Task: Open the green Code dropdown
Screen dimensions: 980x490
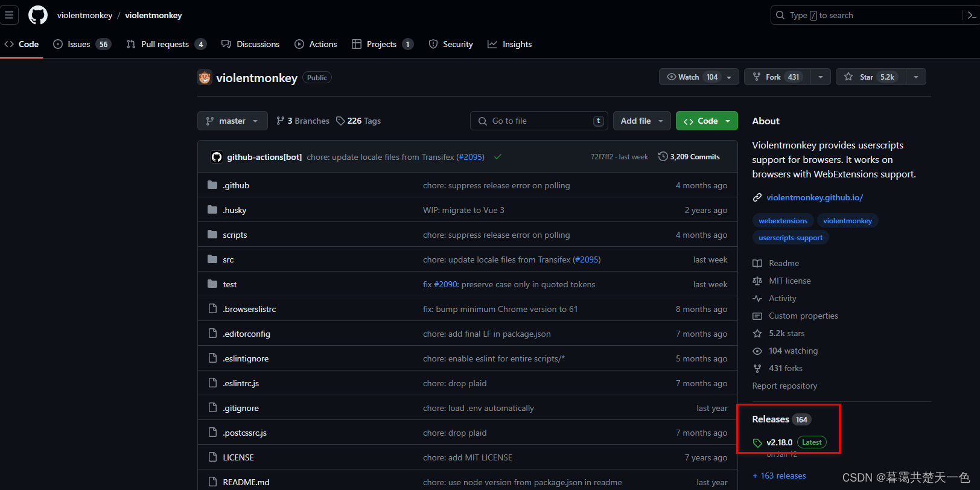Action: pos(707,121)
